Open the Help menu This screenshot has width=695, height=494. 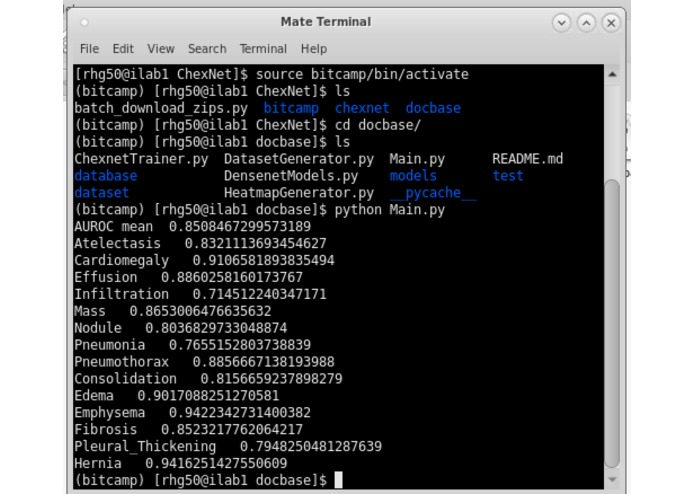pos(314,48)
